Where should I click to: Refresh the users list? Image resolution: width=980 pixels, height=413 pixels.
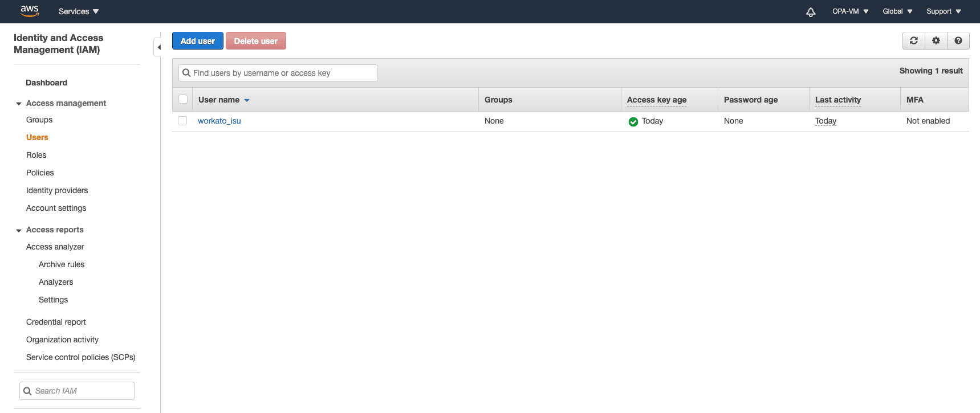(913, 40)
